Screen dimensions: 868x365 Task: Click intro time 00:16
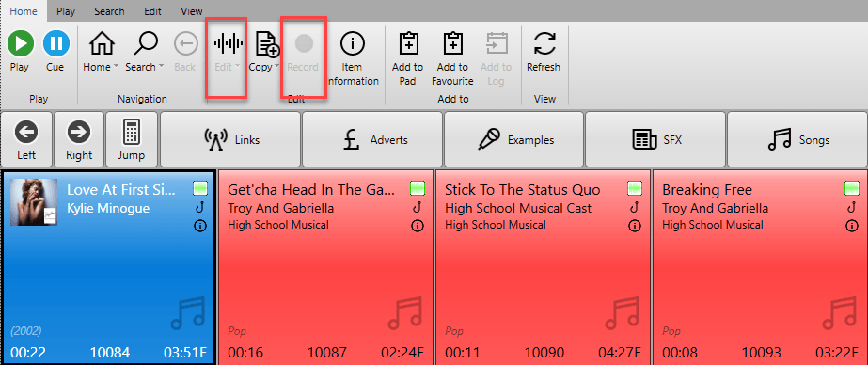pyautogui.click(x=245, y=352)
